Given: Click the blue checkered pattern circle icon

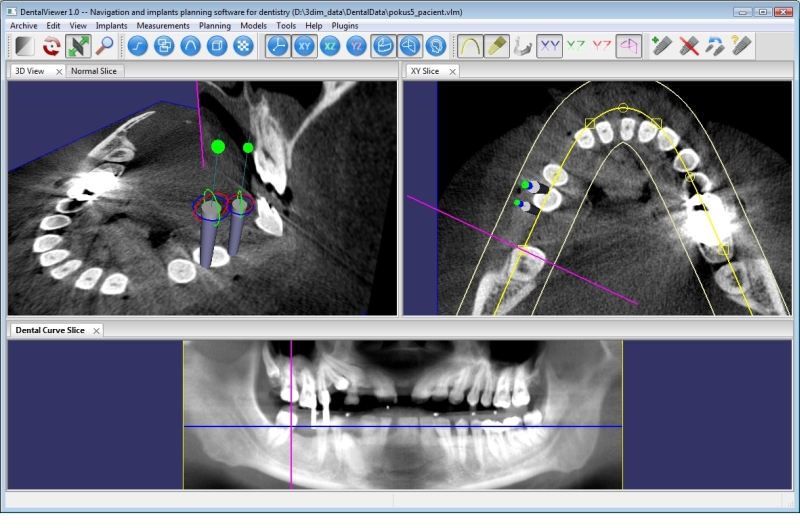Looking at the screenshot, I should tap(243, 46).
